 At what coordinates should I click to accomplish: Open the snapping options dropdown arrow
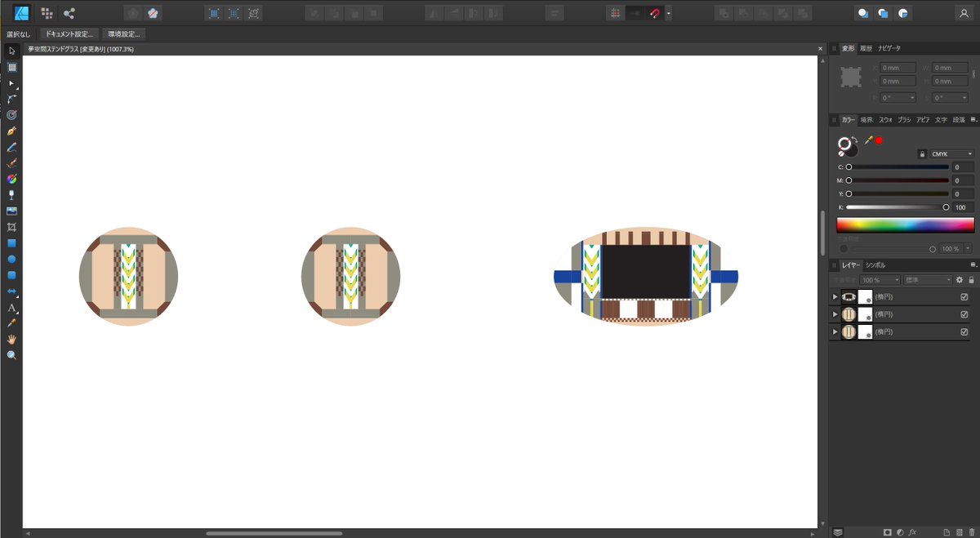tap(669, 13)
